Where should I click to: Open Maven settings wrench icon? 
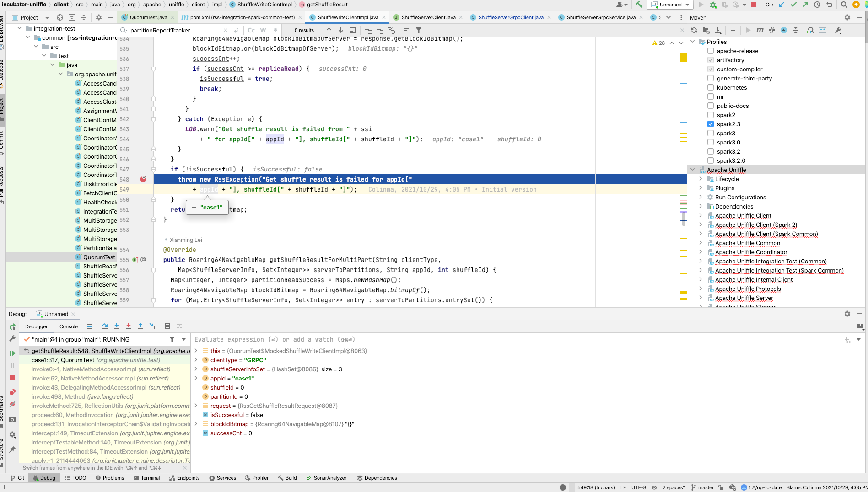(x=838, y=30)
